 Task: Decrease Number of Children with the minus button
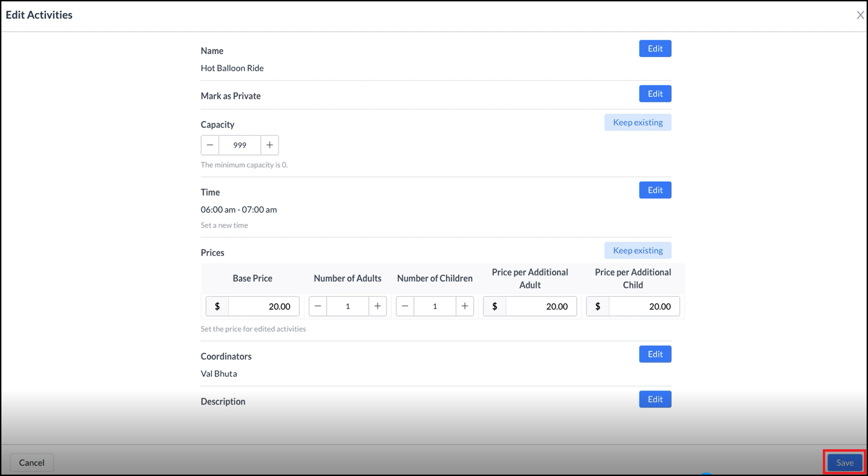(405, 306)
